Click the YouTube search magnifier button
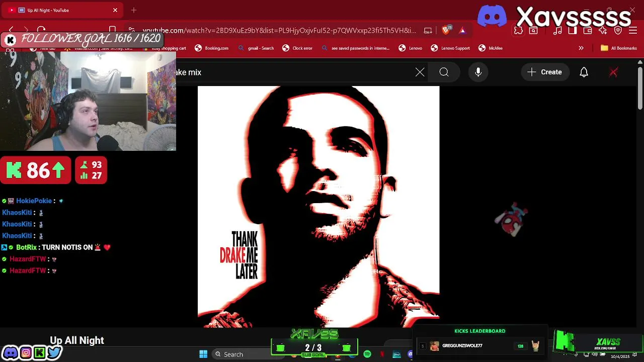Screen dimensions: 644x362 444,72
